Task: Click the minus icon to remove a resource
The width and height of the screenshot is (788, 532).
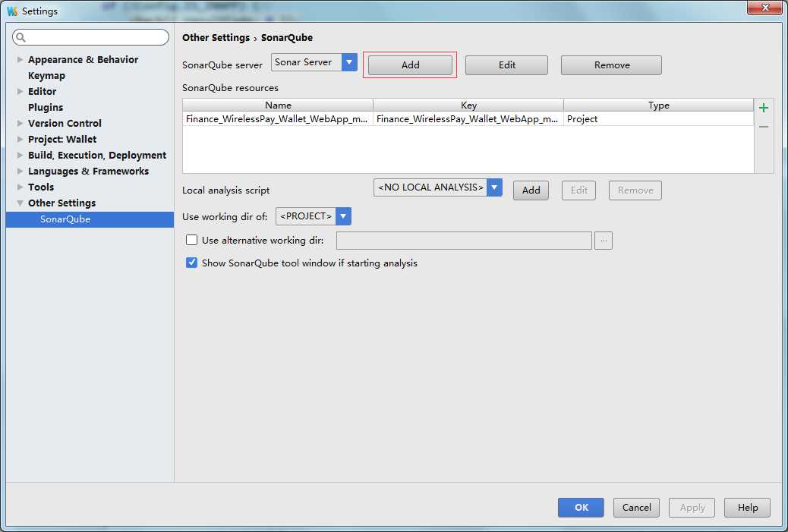Action: pyautogui.click(x=764, y=127)
